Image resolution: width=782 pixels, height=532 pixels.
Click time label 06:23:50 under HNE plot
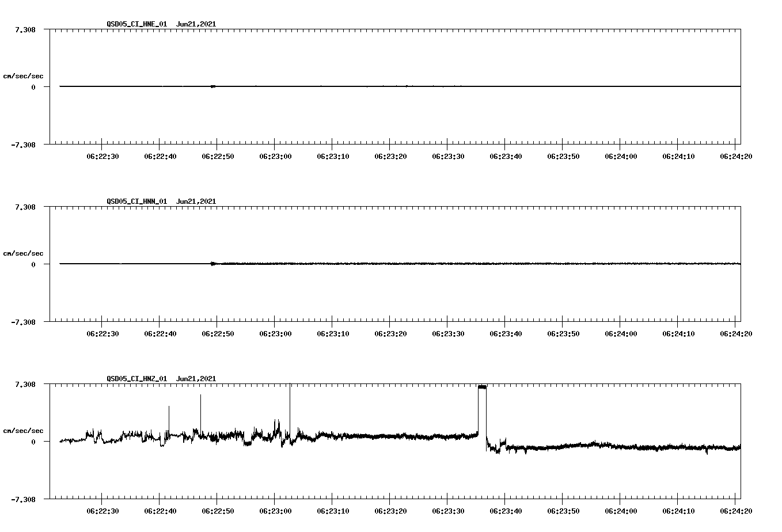(x=563, y=156)
